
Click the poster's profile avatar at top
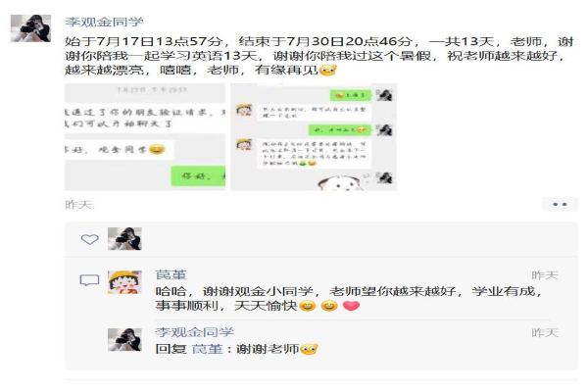(30, 28)
